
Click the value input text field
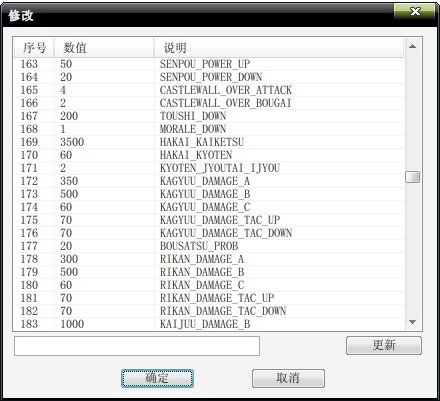(x=137, y=346)
